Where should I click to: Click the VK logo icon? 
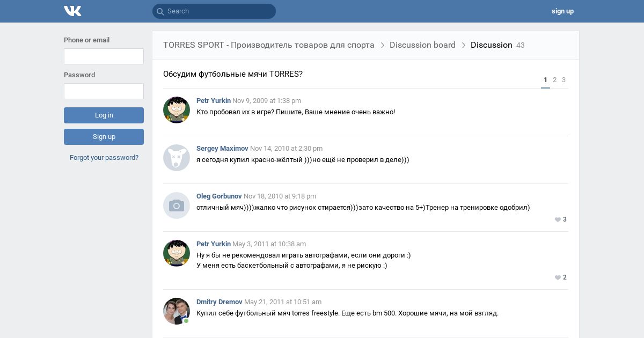(72, 11)
